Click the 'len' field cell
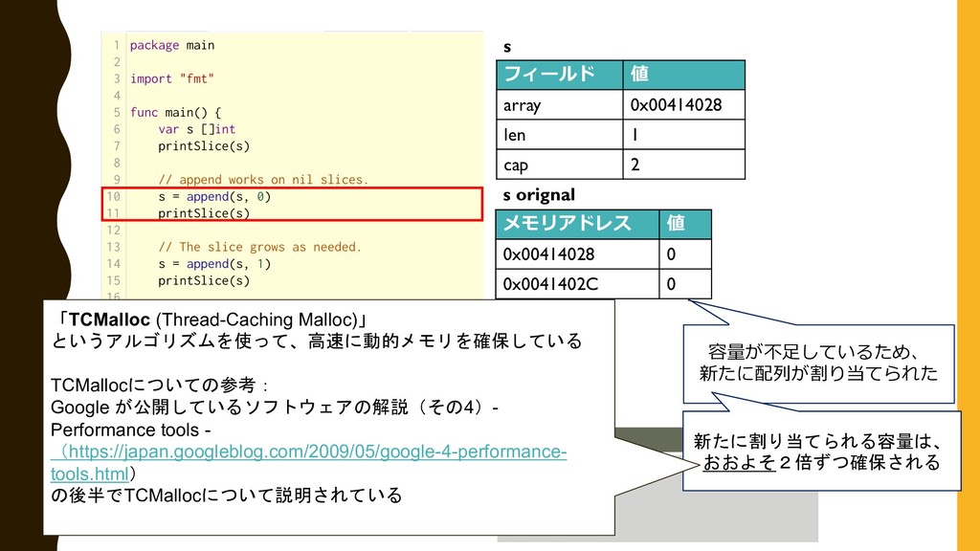Viewport: 980px width, 551px height. click(559, 134)
